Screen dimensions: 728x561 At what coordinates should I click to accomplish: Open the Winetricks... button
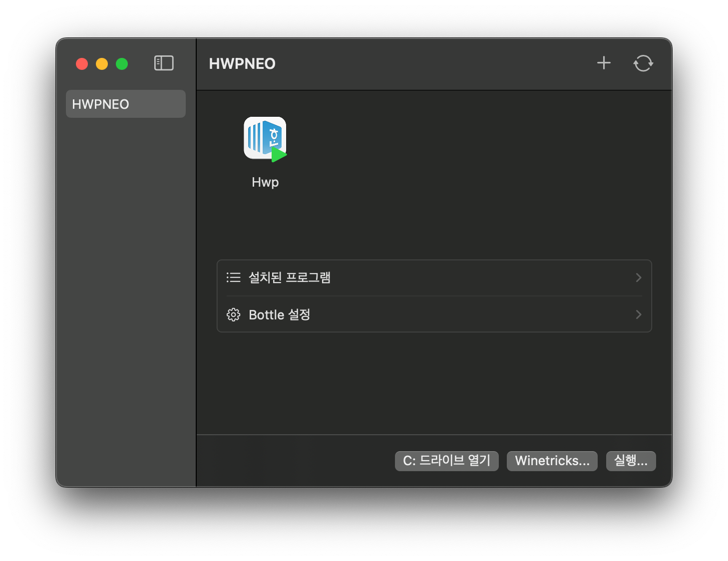click(552, 461)
